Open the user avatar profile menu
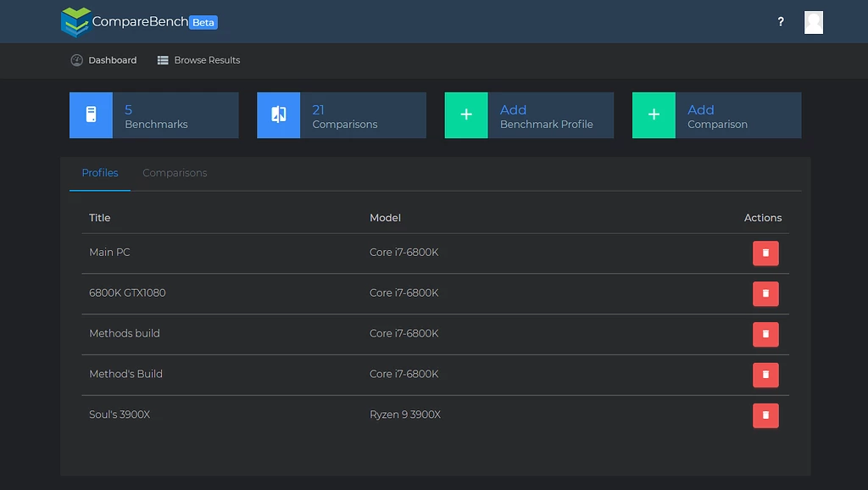Image resolution: width=868 pixels, height=490 pixels. pos(813,23)
